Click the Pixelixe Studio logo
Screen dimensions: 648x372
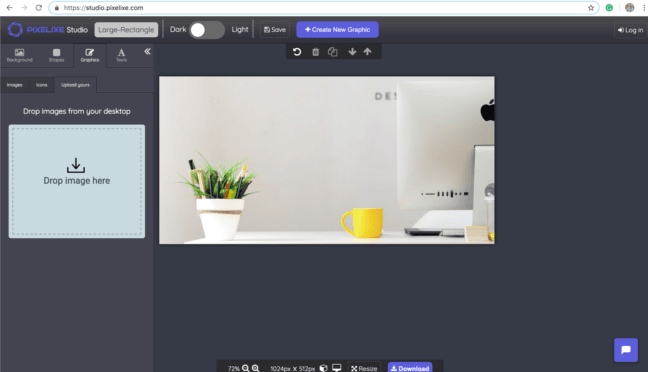[x=48, y=30]
